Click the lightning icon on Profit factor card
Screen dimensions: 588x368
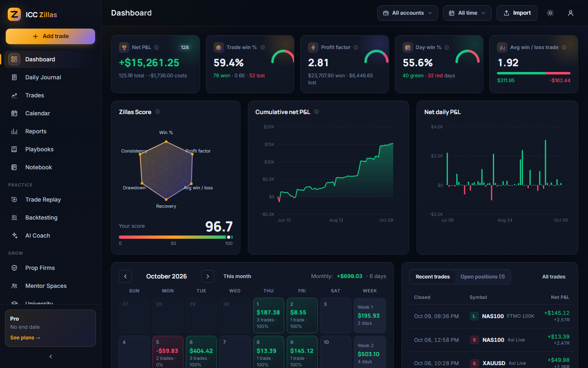313,47
